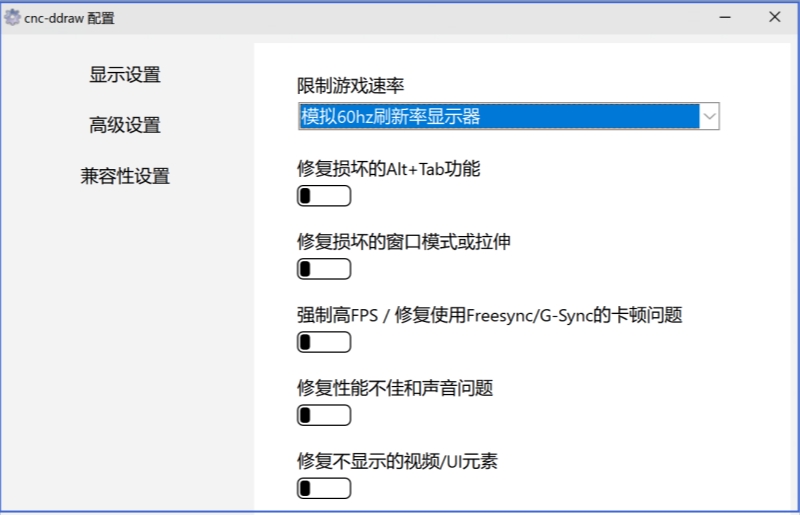This screenshot has height=515, width=800.
Task: Toggle 修复不显示的视频/UI元素 switch
Action: point(324,488)
